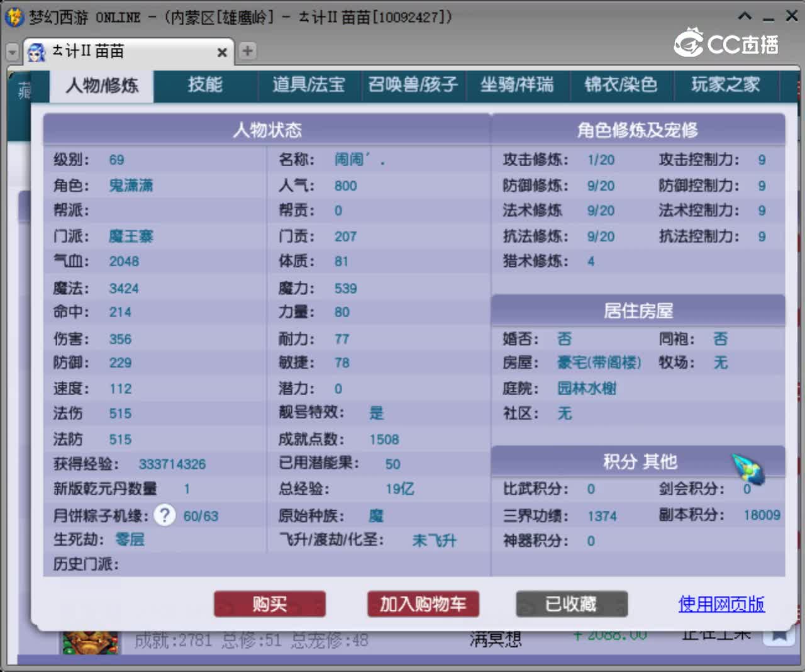Click the 副本积分 value 18009
This screenshot has height=672, width=805.
(x=762, y=515)
